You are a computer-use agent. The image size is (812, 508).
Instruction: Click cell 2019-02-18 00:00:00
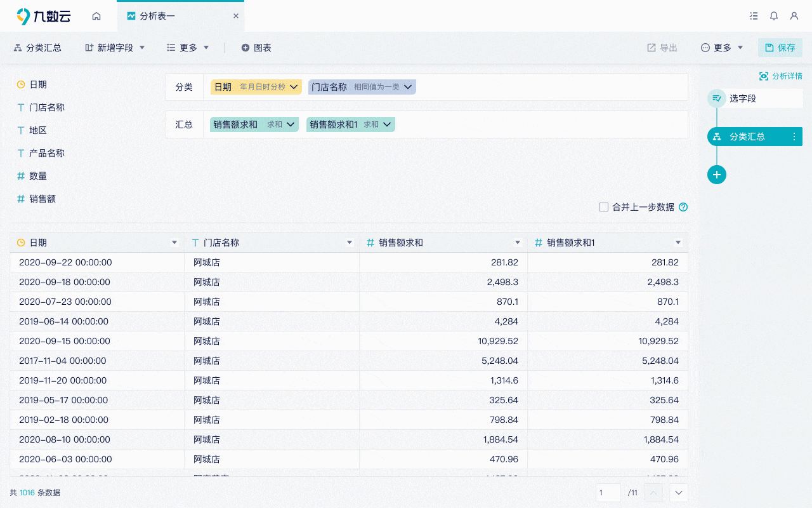pos(97,420)
